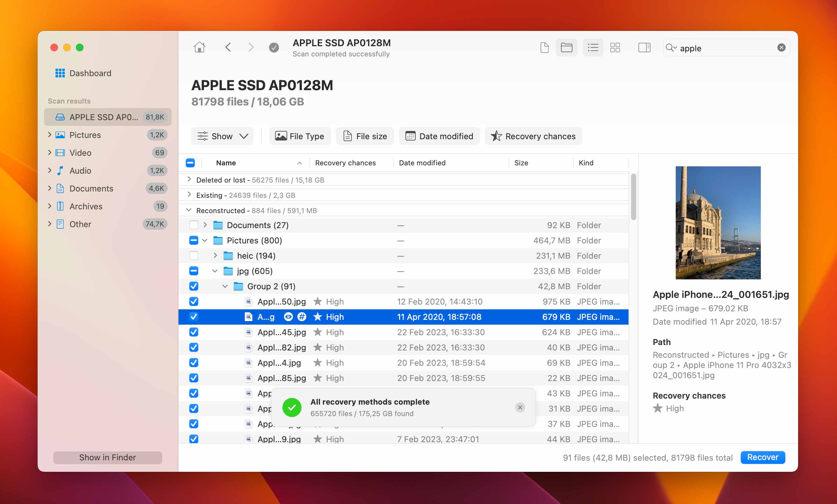Image resolution: width=837 pixels, height=504 pixels.
Task: Filter by File Type
Action: pos(300,136)
